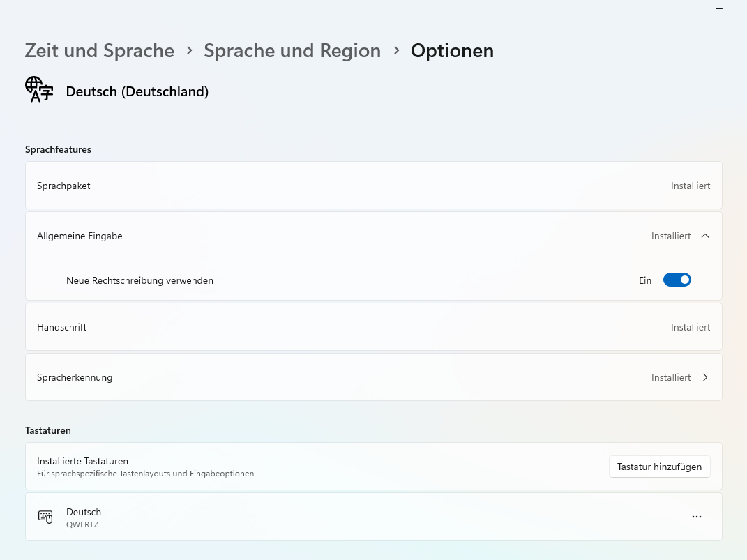Select the Spracherkennung row
747x560 pixels.
click(374, 377)
